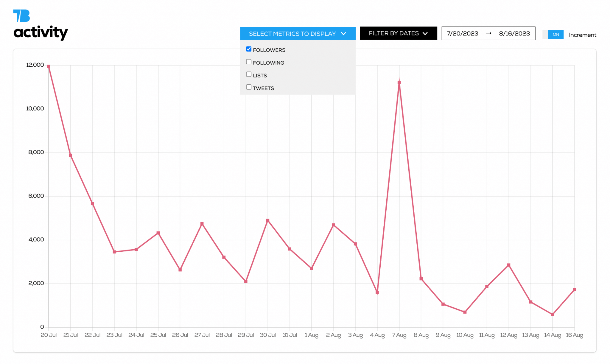Click the activity page heading
The width and height of the screenshot is (610, 364).
tap(41, 32)
